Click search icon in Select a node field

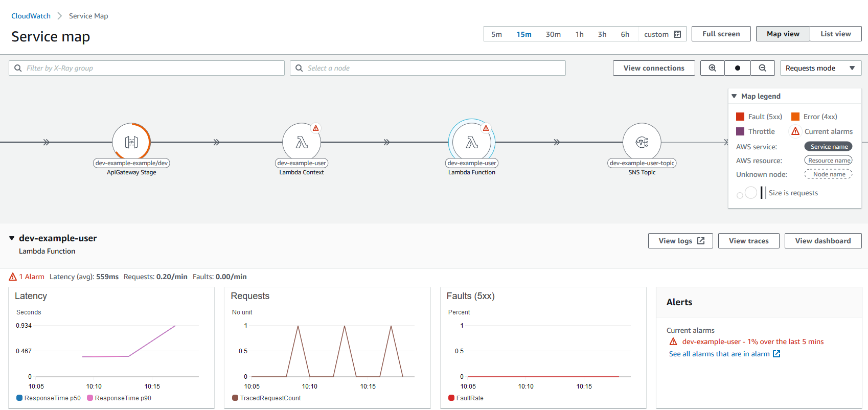click(x=299, y=68)
